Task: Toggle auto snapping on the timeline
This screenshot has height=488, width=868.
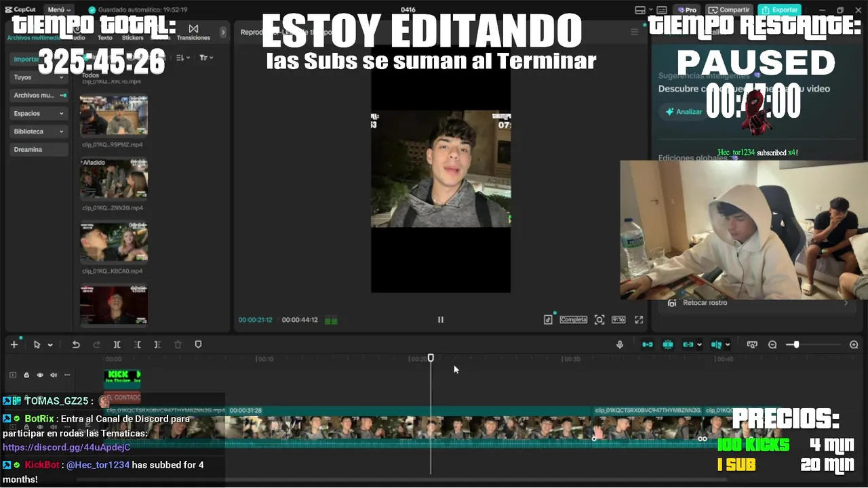Action: tap(668, 344)
